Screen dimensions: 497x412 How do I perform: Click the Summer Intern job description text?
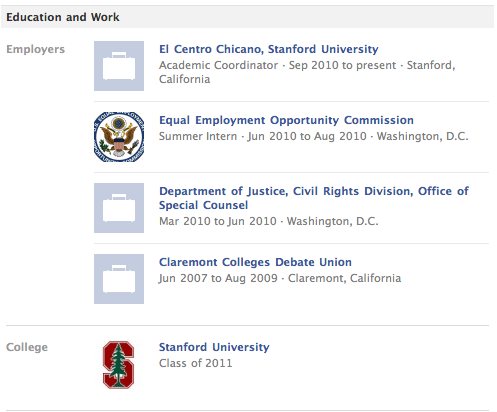click(x=314, y=136)
